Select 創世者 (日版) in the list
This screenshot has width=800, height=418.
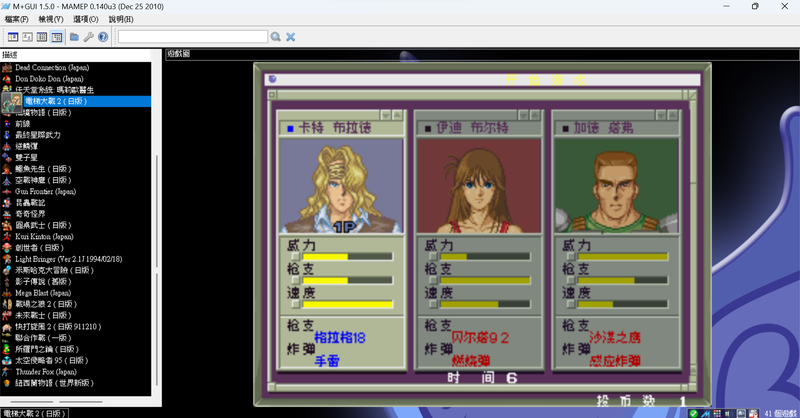click(x=76, y=248)
